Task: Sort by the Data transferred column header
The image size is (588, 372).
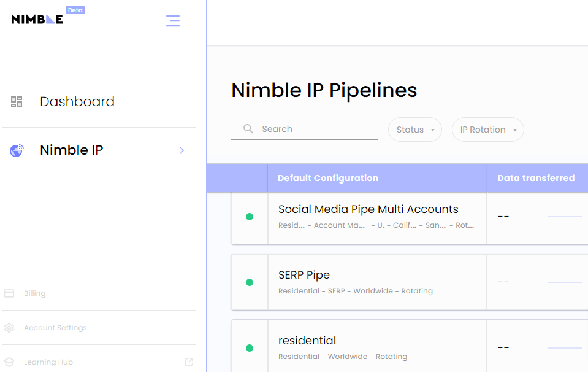Action: click(536, 178)
